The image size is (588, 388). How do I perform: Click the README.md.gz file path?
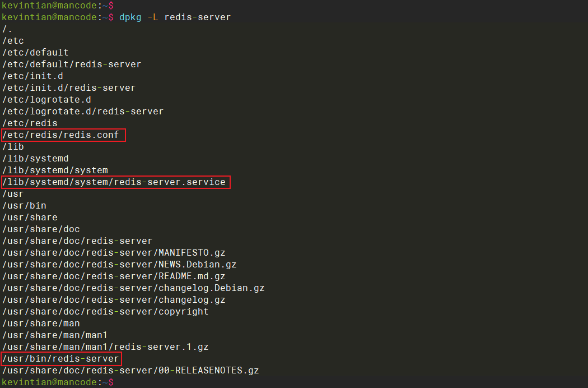(114, 276)
